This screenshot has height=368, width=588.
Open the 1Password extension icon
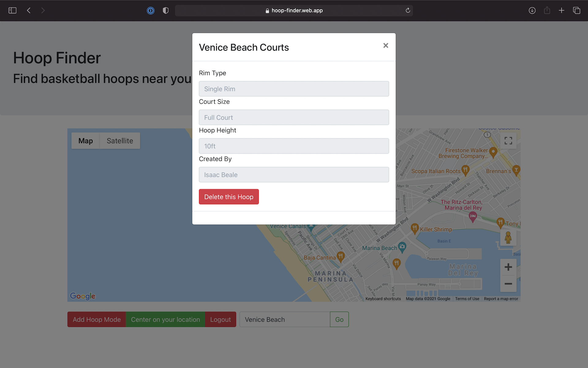(x=151, y=10)
